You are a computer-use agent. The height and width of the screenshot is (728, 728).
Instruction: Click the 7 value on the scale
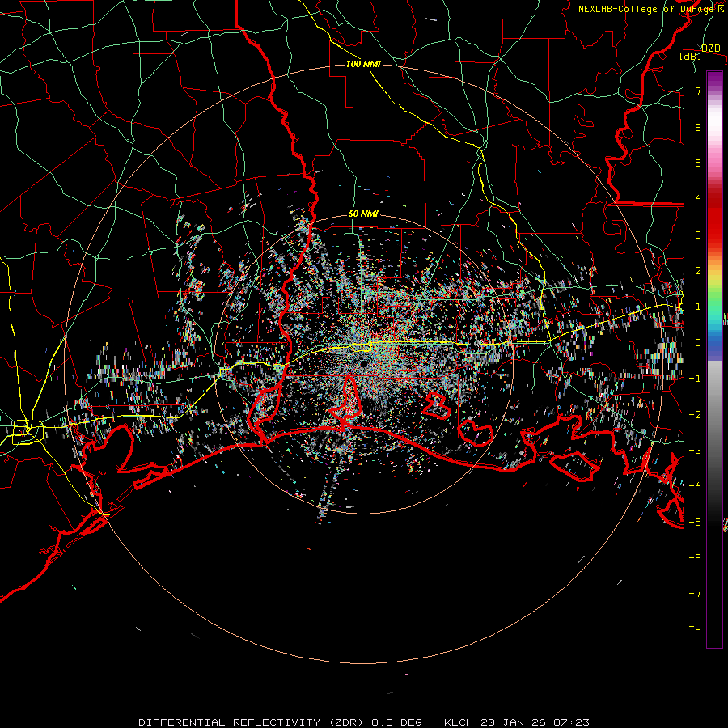pyautogui.click(x=698, y=91)
